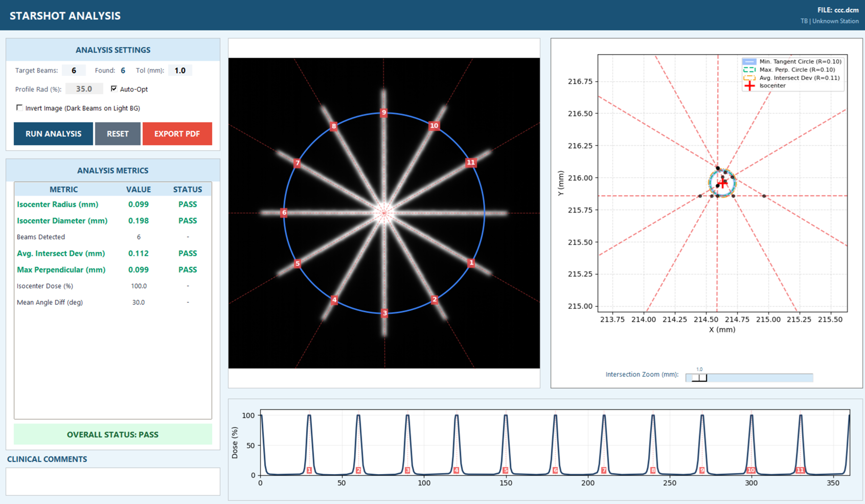Select the Beams Detected row

(113, 237)
